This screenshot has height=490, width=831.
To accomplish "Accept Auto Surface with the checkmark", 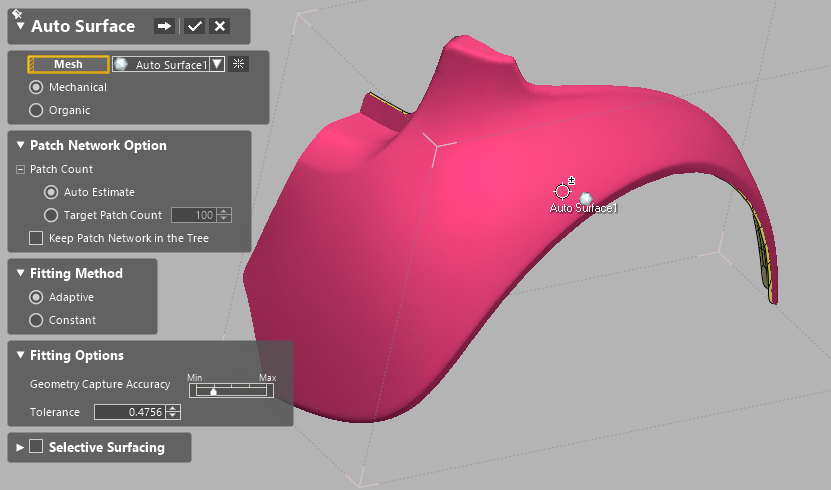I will coord(195,26).
